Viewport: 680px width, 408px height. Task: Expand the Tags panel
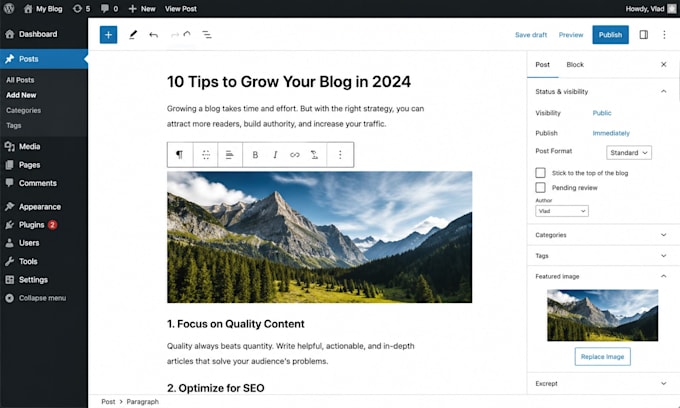coord(601,256)
